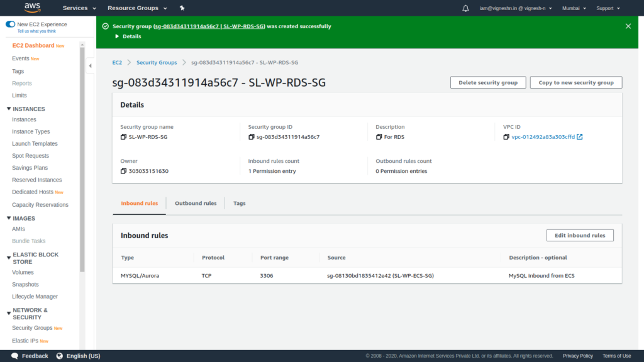Viewport: 644px width, 362px height.
Task: Click Copy to new security group
Action: pyautogui.click(x=576, y=82)
